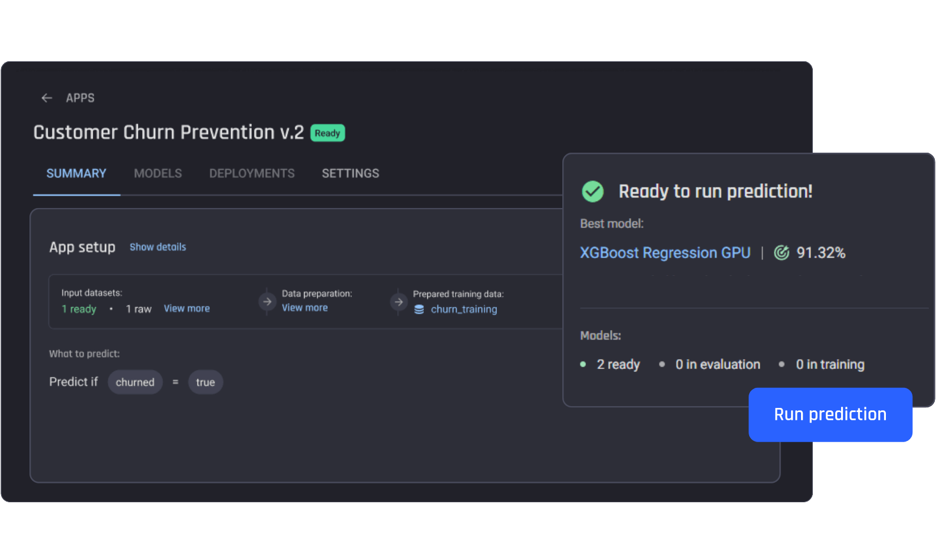
Task: Switch to the SUMMARY tab
Action: click(x=77, y=173)
